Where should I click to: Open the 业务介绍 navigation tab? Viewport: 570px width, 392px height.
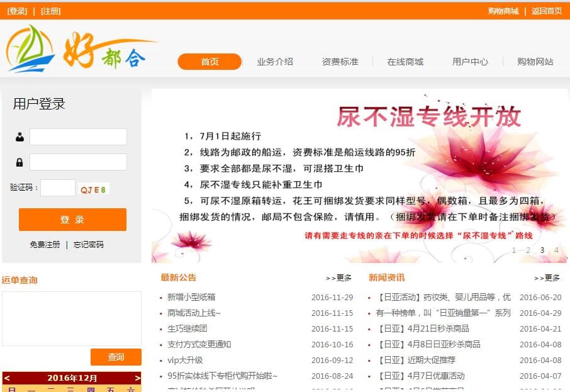pyautogui.click(x=275, y=62)
